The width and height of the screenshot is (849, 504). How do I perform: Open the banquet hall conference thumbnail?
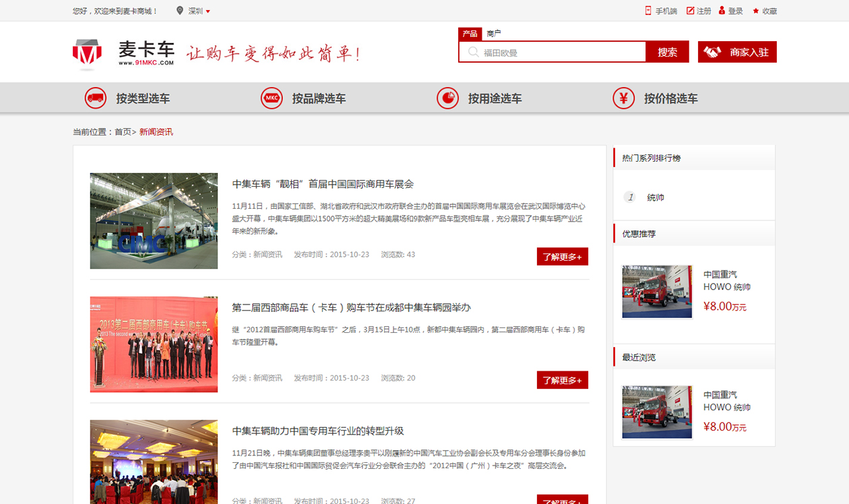coord(154,462)
